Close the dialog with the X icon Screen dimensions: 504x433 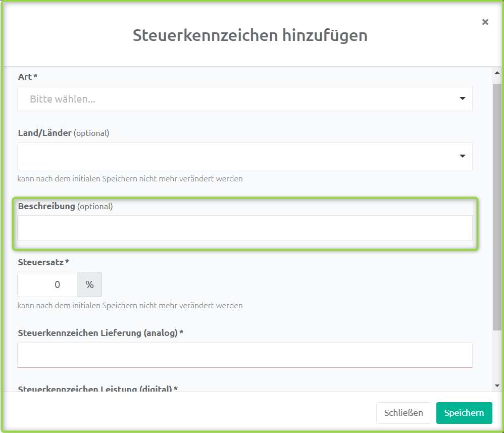point(485,22)
